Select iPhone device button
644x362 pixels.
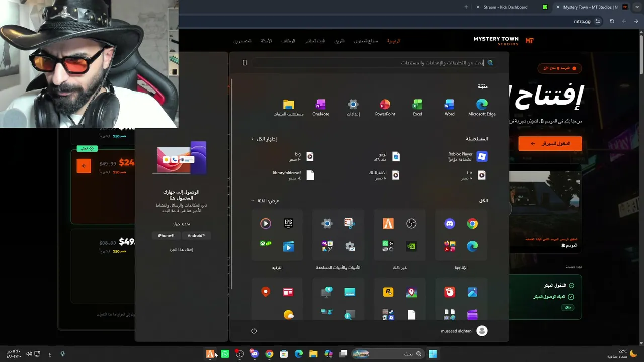166,235
